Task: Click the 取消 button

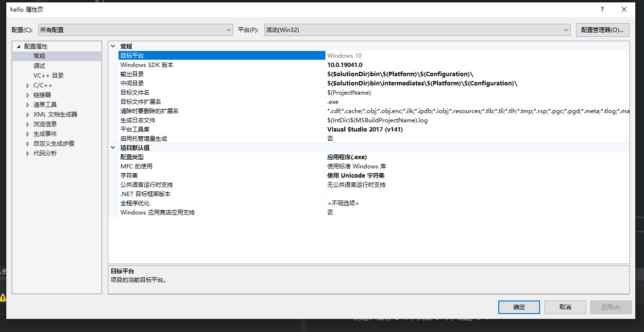Action: point(565,307)
